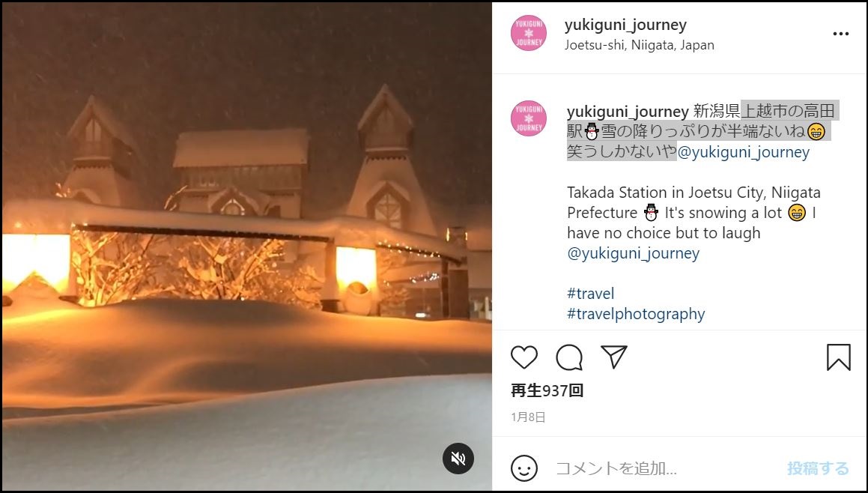Viewport: 868px width, 493px height.
Task: Open the yukiguni_journey username in header
Action: (x=625, y=25)
